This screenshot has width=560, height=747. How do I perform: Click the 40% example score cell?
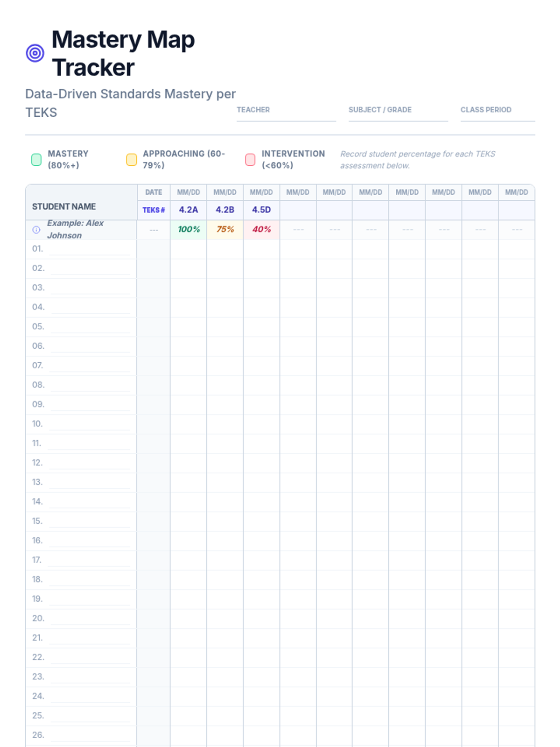261,229
